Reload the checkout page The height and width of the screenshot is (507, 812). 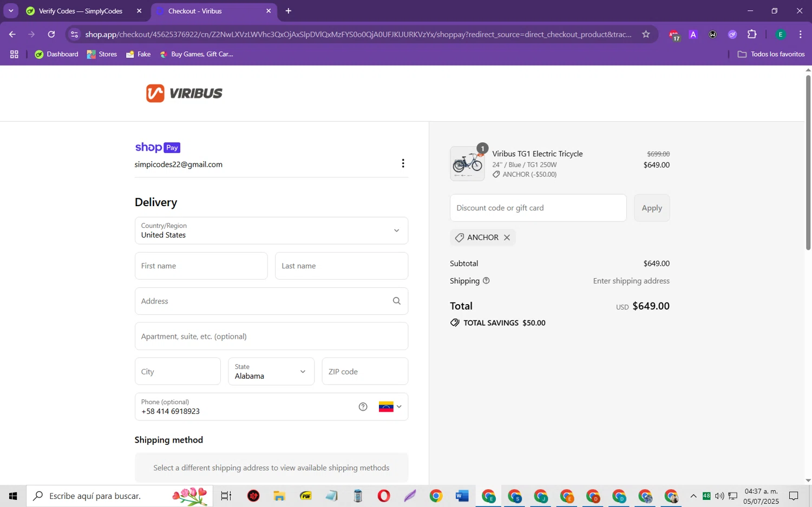coord(51,34)
